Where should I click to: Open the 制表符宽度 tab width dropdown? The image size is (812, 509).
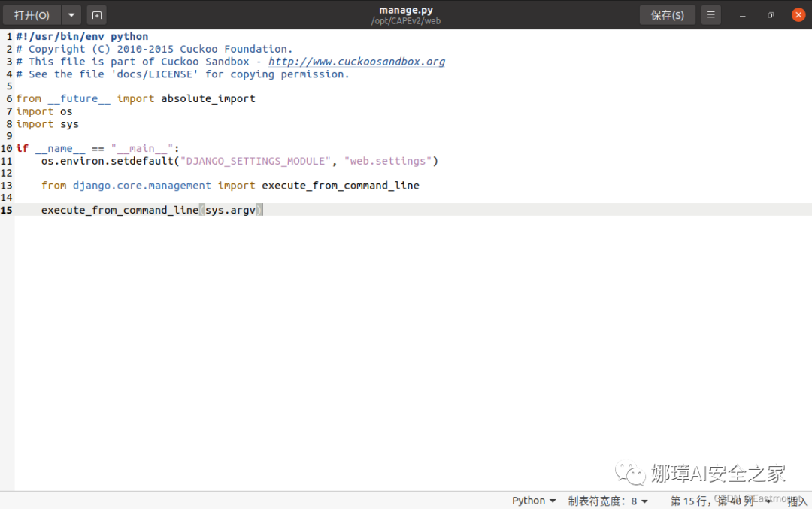point(607,501)
